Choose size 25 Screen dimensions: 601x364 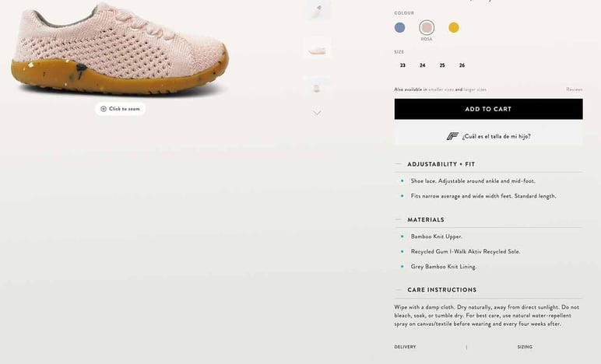tap(442, 65)
